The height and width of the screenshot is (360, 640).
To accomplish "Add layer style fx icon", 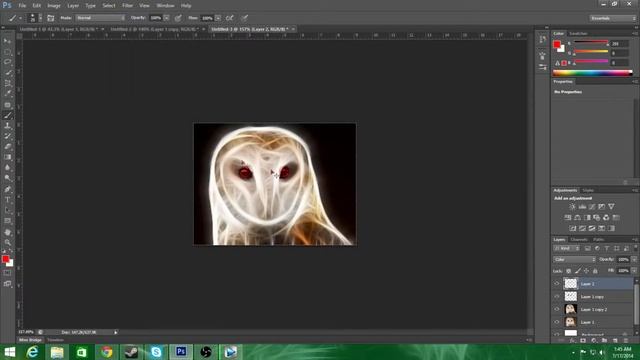I will (572, 340).
